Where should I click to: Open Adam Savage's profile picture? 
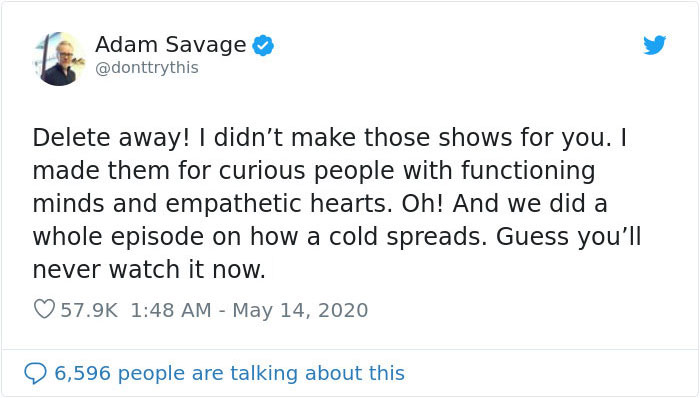pos(59,59)
